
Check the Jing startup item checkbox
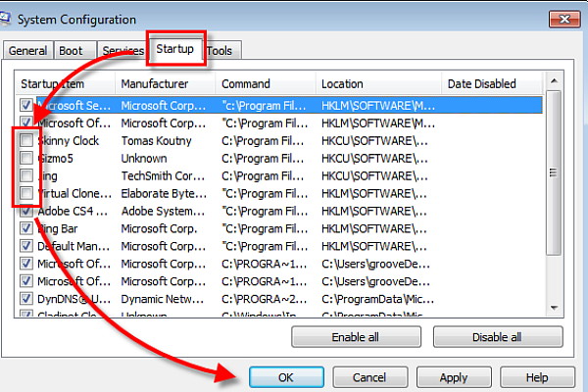26,175
